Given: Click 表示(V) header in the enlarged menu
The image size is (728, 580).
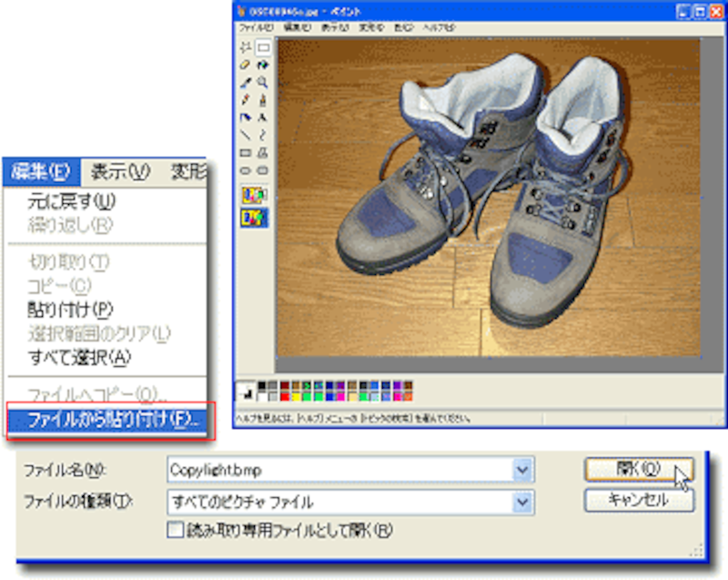Looking at the screenshot, I should click(121, 172).
